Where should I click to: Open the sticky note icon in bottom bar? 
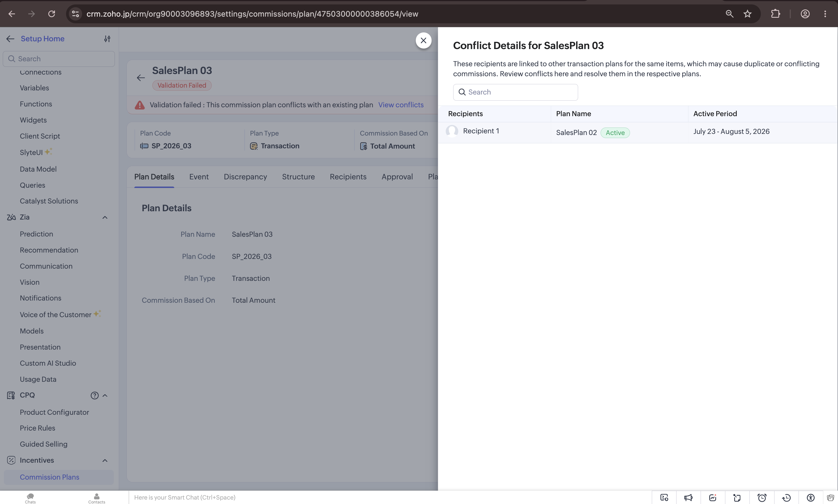[737, 498]
